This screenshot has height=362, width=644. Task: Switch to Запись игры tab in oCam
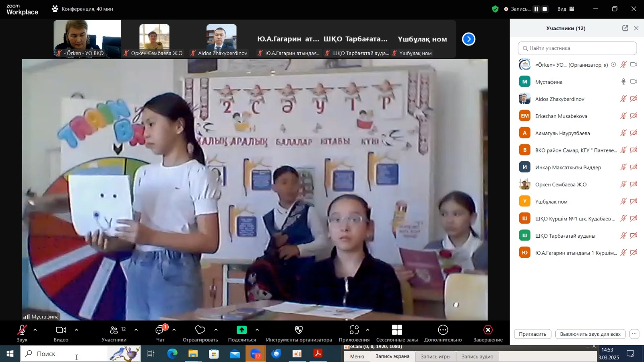(x=435, y=356)
